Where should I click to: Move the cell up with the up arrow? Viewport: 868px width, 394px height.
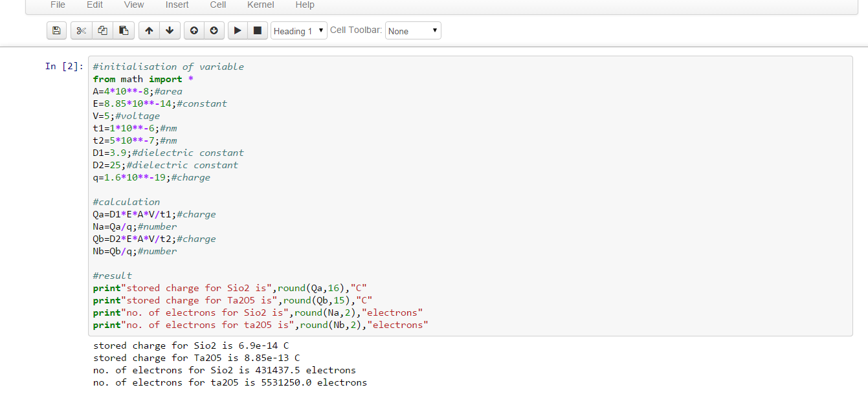coord(149,30)
